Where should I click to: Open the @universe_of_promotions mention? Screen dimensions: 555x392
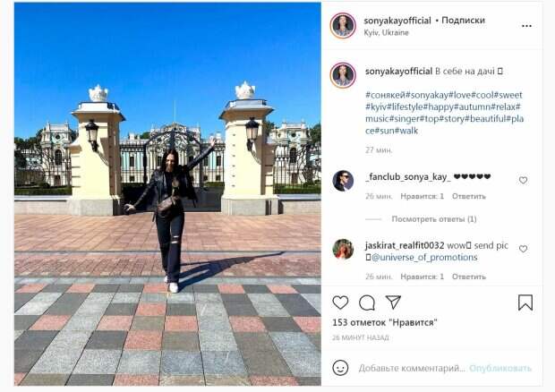pyautogui.click(x=424, y=258)
